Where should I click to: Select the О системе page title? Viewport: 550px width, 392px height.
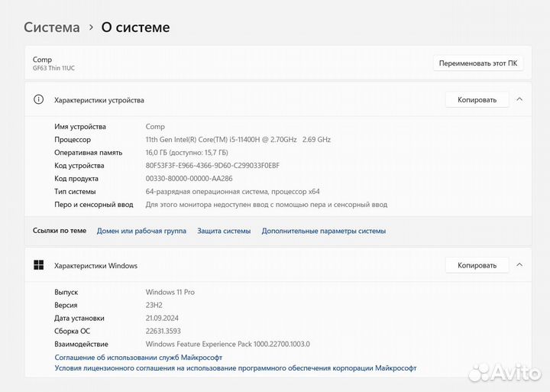(x=135, y=28)
